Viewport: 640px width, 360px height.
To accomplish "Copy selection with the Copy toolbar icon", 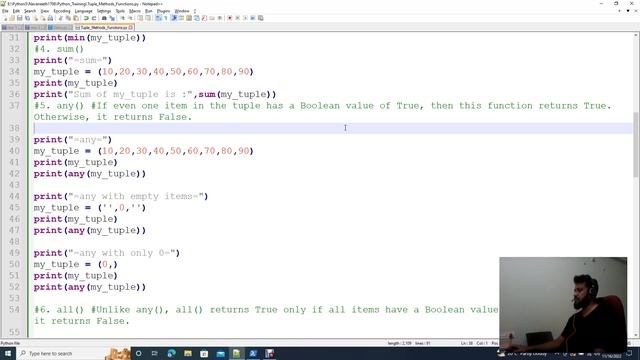I will [68, 18].
